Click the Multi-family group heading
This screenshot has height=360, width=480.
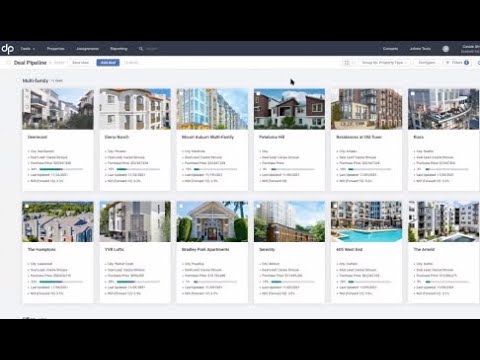35,81
